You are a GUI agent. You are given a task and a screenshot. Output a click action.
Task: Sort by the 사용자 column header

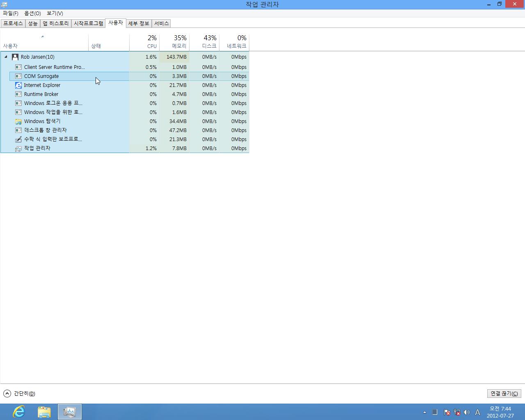[x=44, y=42]
